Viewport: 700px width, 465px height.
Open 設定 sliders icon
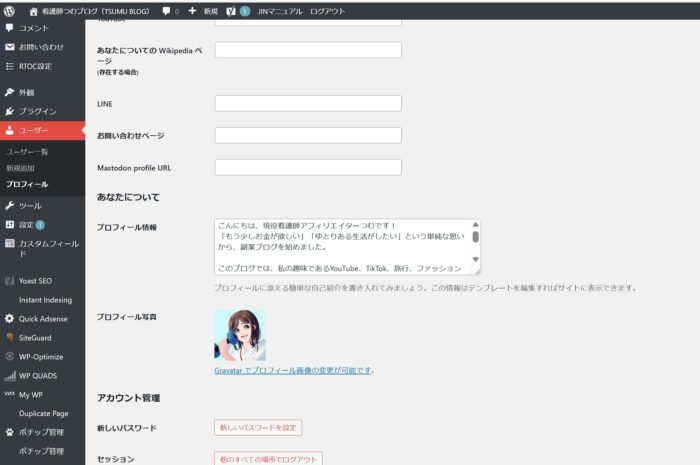pos(9,224)
